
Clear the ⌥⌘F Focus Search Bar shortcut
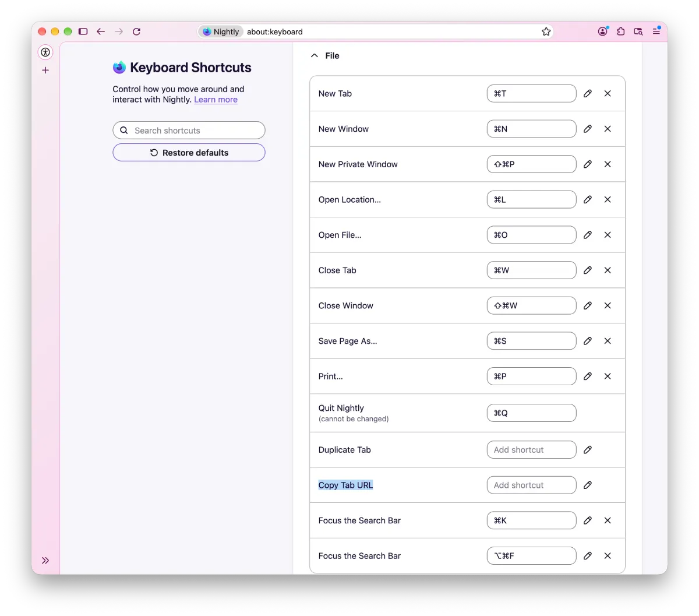[608, 556]
